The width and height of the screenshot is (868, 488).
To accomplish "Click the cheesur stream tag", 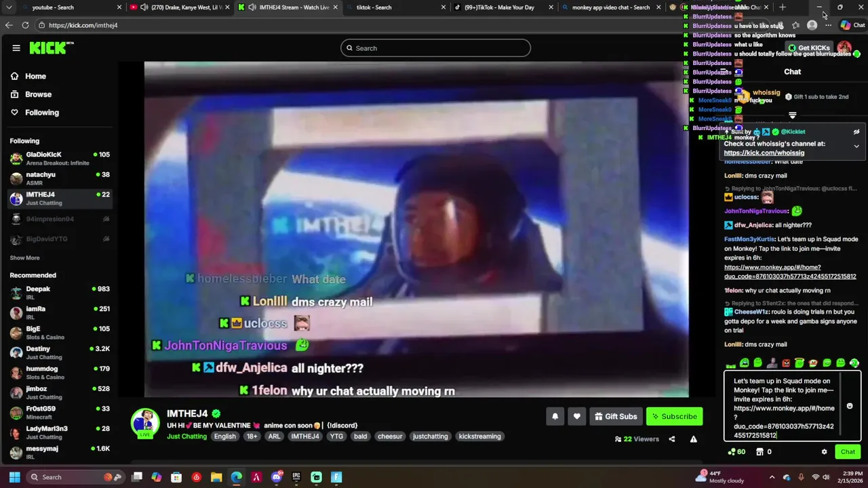I will click(x=390, y=436).
